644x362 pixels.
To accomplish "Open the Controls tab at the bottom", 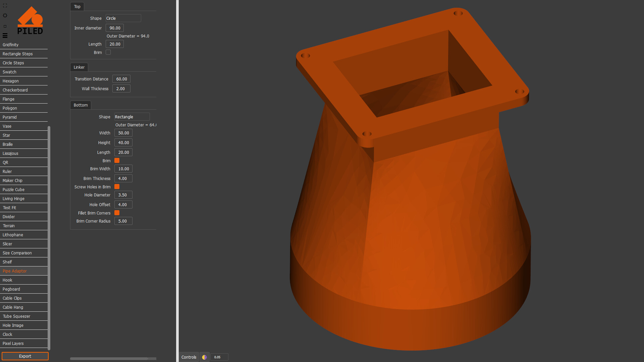I will click(x=189, y=357).
